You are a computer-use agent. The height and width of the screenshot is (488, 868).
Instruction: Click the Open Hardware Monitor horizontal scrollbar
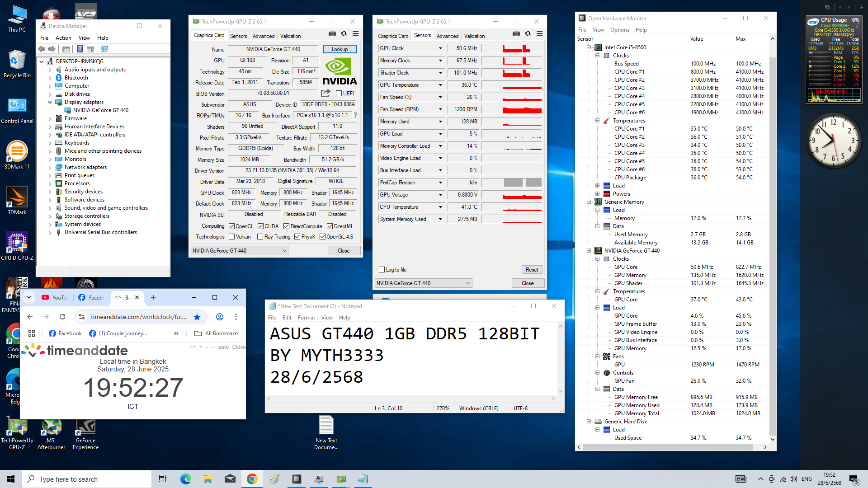668,447
